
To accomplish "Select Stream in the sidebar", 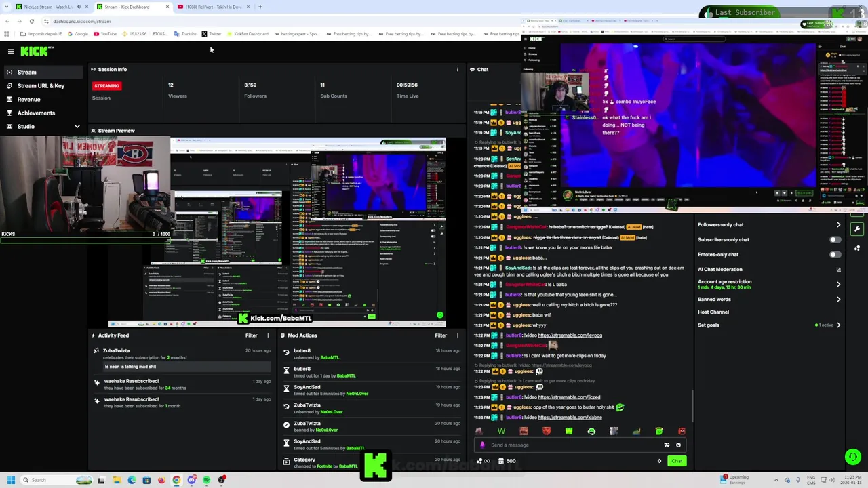I will [x=43, y=72].
